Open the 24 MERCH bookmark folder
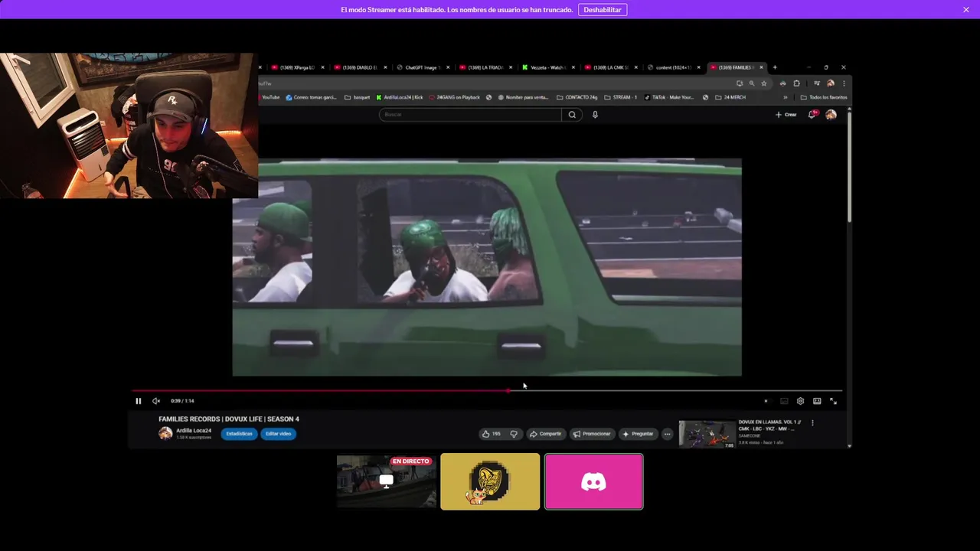 pos(730,97)
